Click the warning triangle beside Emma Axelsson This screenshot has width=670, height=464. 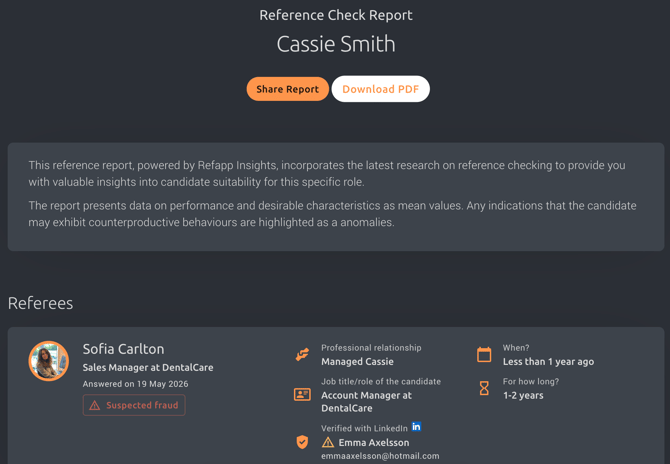[328, 442]
